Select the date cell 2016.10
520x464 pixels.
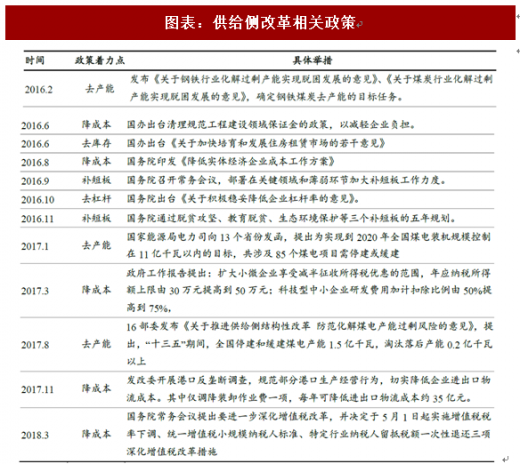pyautogui.click(x=38, y=200)
